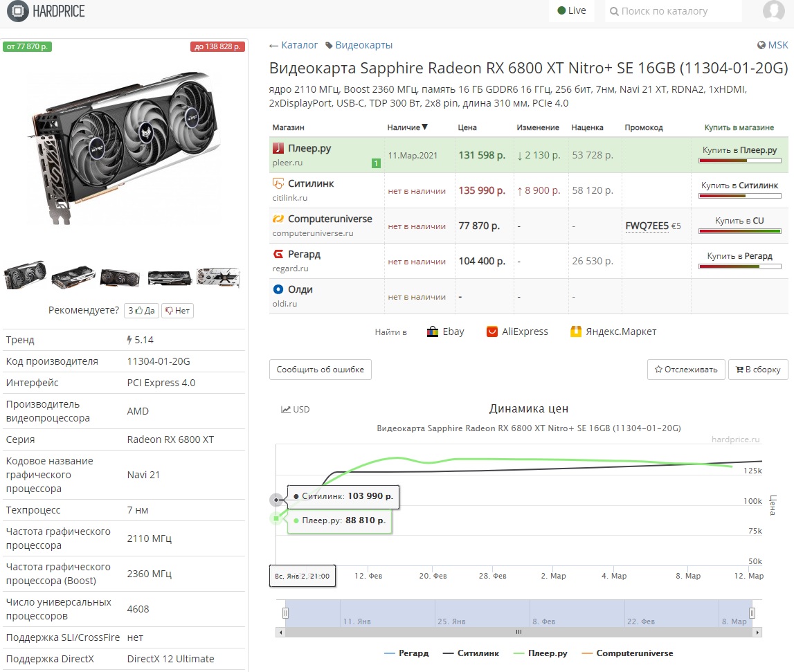
Task: Click the minimum price badge от 77 870 р.
Action: tap(28, 46)
